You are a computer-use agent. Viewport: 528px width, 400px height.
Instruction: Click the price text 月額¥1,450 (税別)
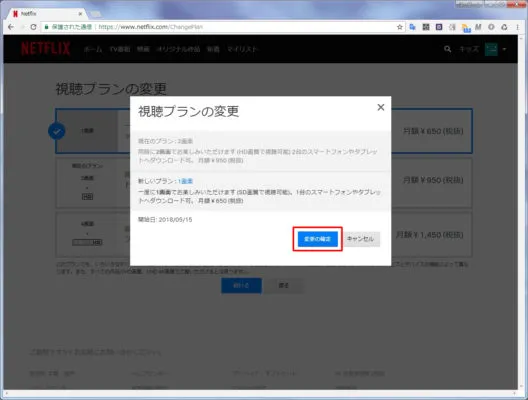point(430,235)
